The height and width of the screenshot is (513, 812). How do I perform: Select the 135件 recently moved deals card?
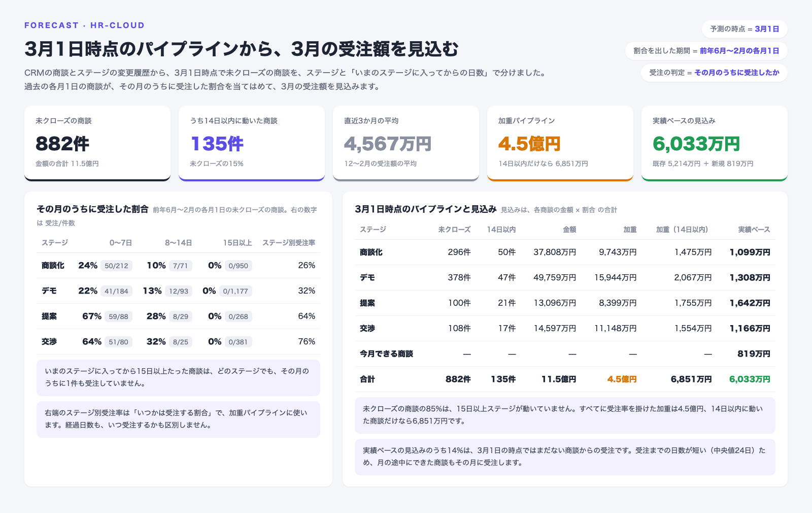pos(252,143)
